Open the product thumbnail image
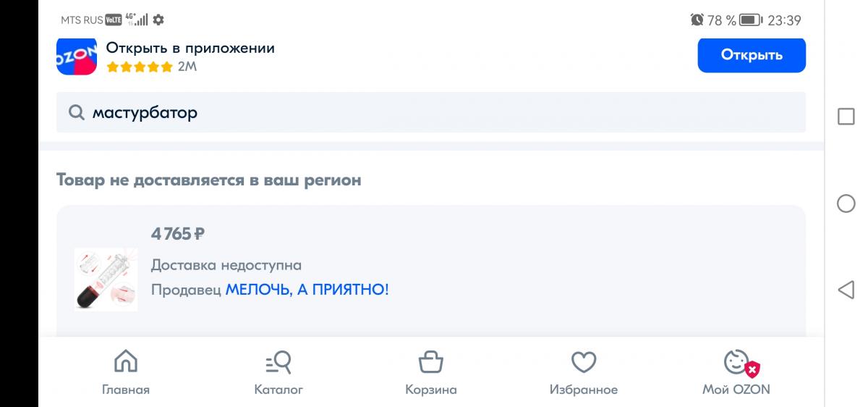Screen dimensions: 868x407 pyautogui.click(x=106, y=279)
